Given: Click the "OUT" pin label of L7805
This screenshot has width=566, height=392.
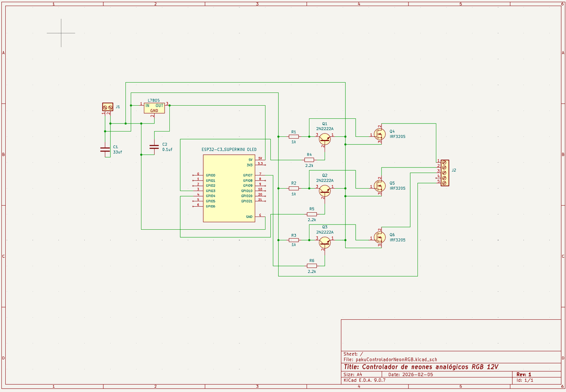Looking at the screenshot, I should click(159, 106).
